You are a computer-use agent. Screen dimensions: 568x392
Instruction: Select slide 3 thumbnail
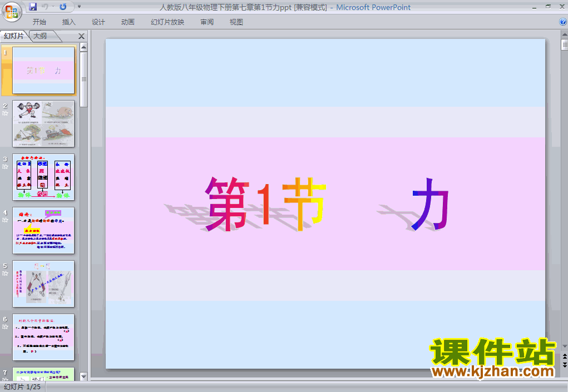tap(43, 177)
